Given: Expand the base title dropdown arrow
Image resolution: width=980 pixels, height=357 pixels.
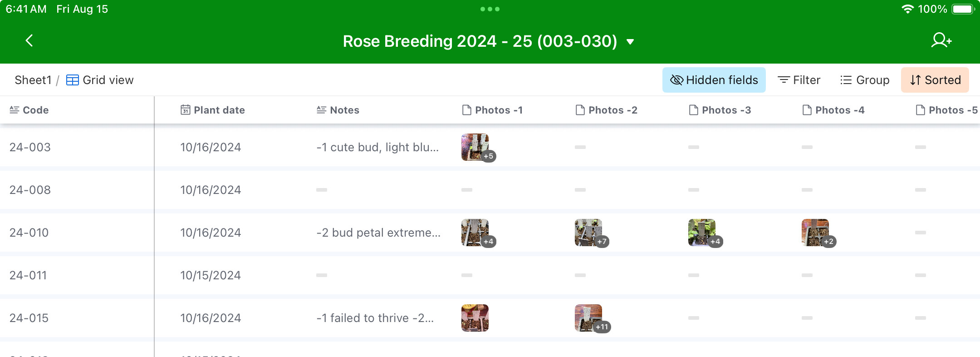Looking at the screenshot, I should coord(630,42).
